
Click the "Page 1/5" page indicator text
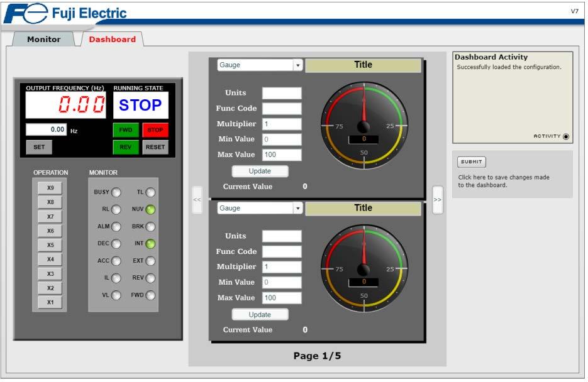click(x=317, y=356)
